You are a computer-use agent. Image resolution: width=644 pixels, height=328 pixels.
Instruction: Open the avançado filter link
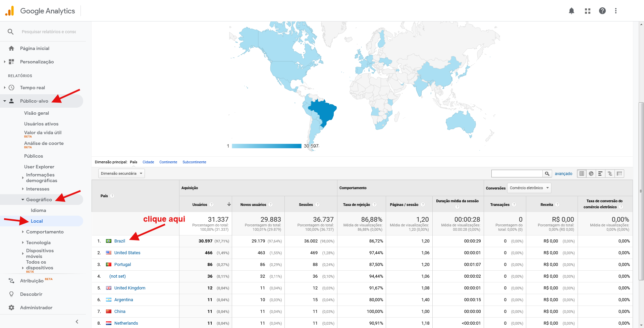click(563, 174)
